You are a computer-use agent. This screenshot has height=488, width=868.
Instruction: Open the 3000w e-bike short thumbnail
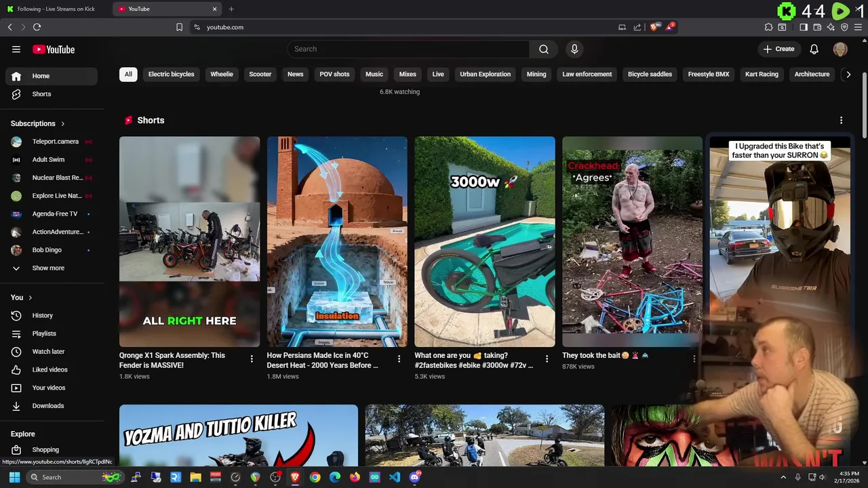coord(485,242)
